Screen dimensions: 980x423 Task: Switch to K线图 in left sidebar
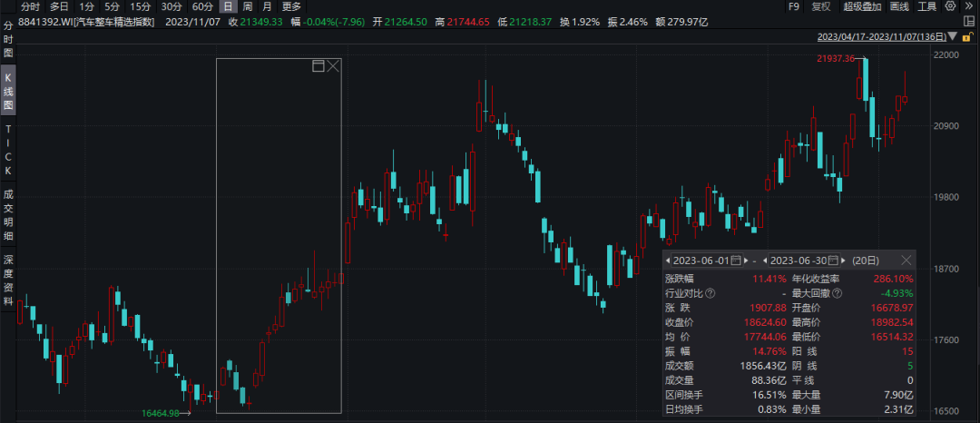pos(8,90)
